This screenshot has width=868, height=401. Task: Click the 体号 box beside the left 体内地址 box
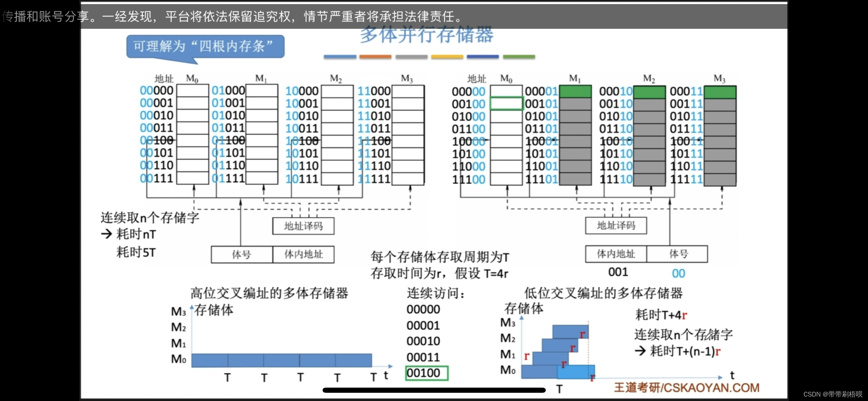pyautogui.click(x=242, y=255)
